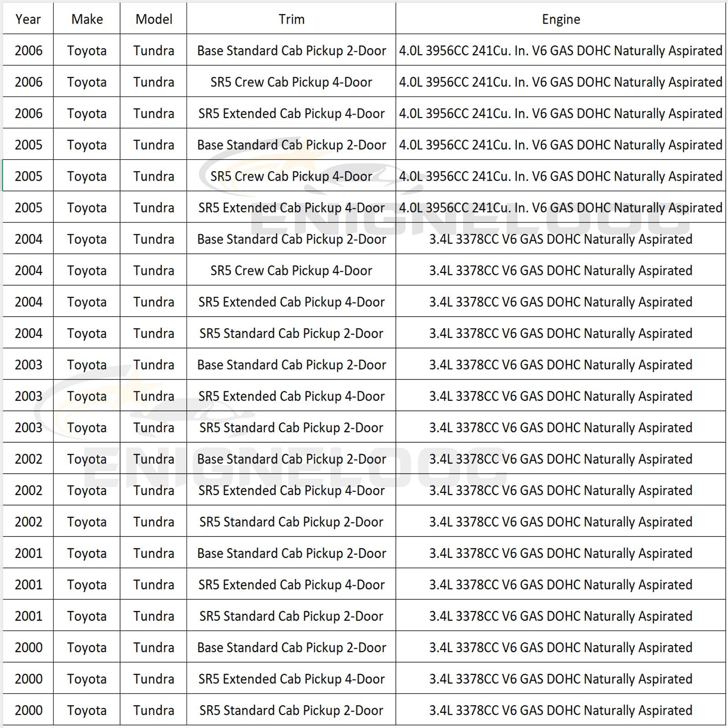
Task: Select the 2001 "SR5 Extended Cab Pickup 4-Door" trim cell
Action: [292, 584]
